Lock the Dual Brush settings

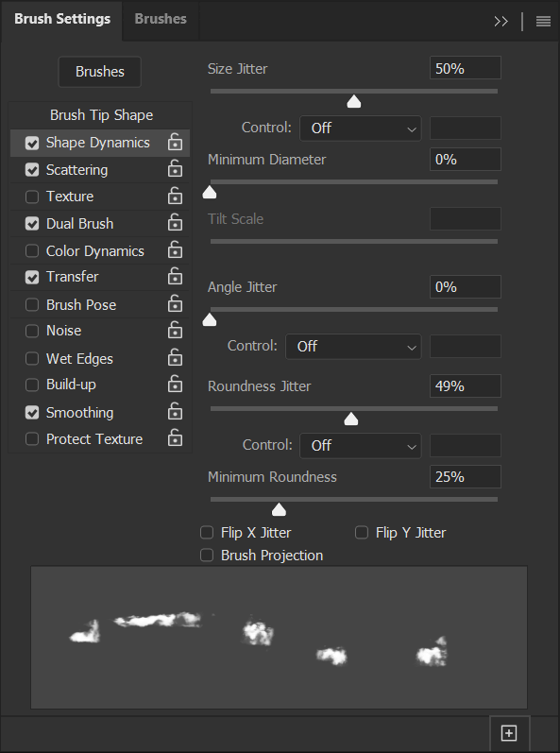(175, 223)
